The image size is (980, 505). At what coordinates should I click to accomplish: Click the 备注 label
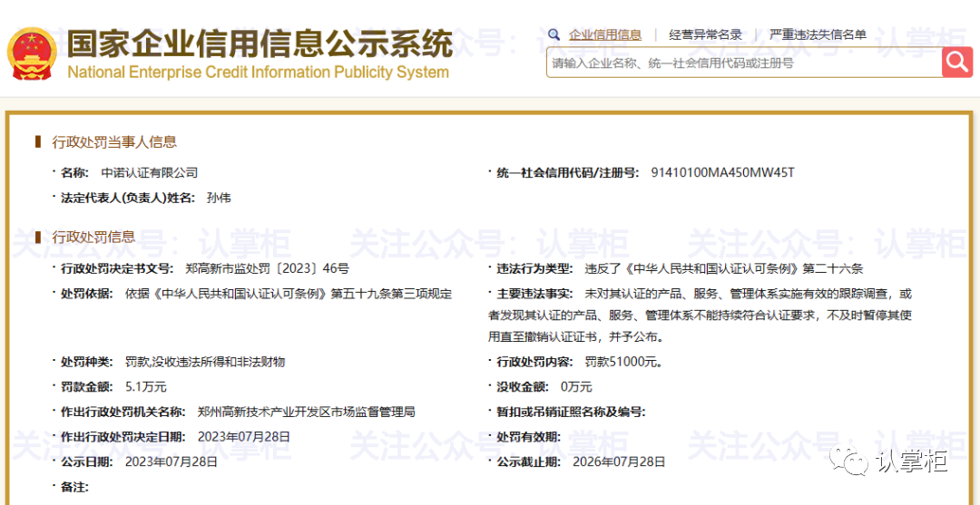(x=75, y=488)
